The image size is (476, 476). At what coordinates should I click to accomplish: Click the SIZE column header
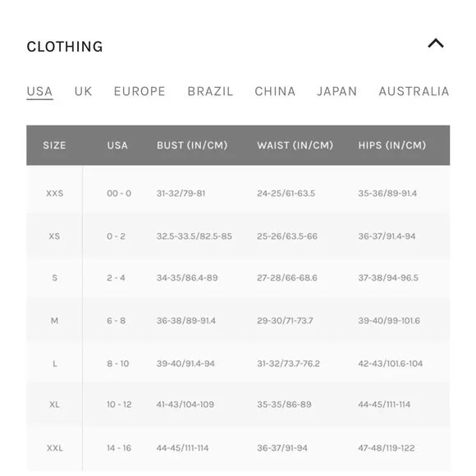(54, 145)
